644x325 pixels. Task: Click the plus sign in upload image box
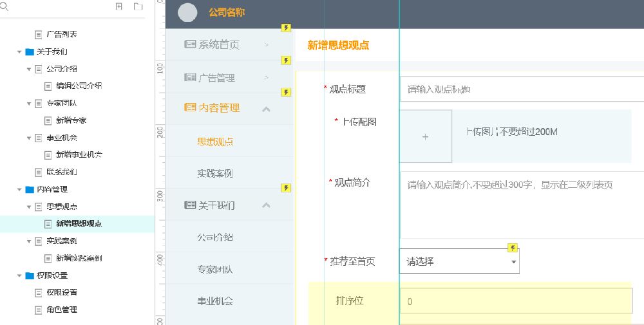(426, 136)
